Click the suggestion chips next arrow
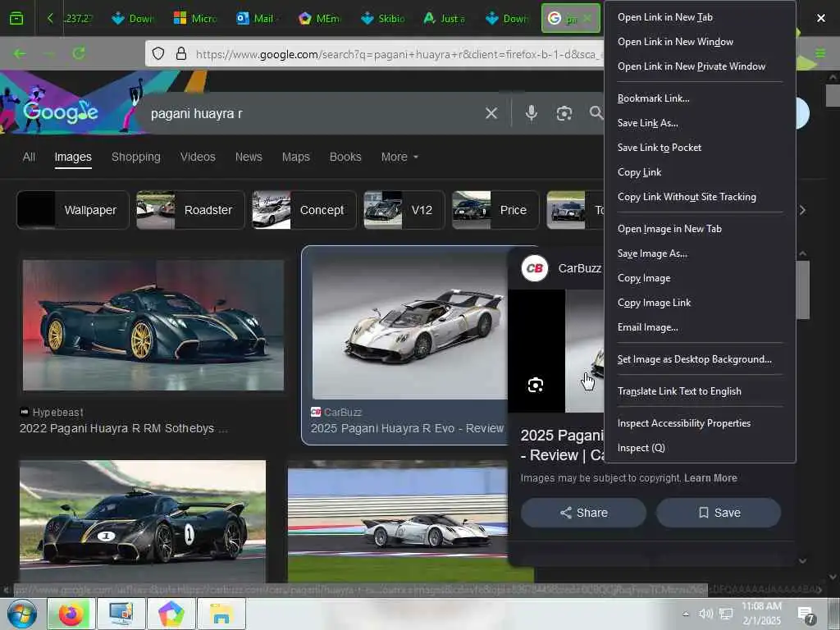The width and height of the screenshot is (840, 630). [802, 210]
